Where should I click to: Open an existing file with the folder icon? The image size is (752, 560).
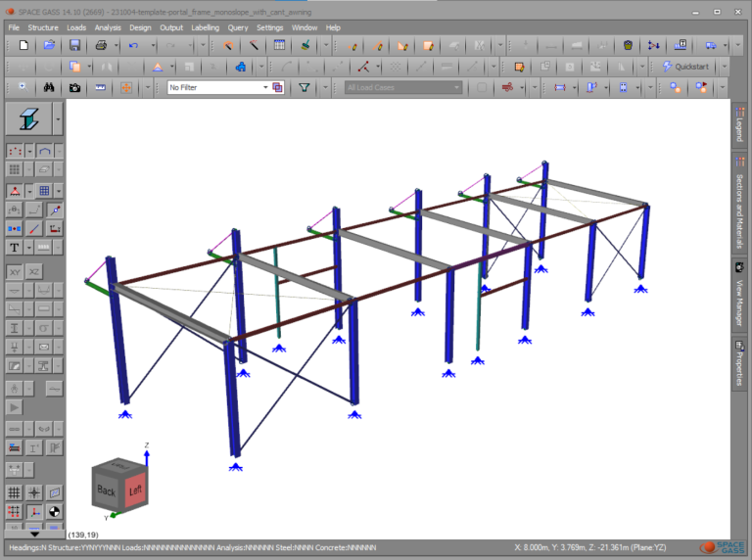(x=50, y=45)
